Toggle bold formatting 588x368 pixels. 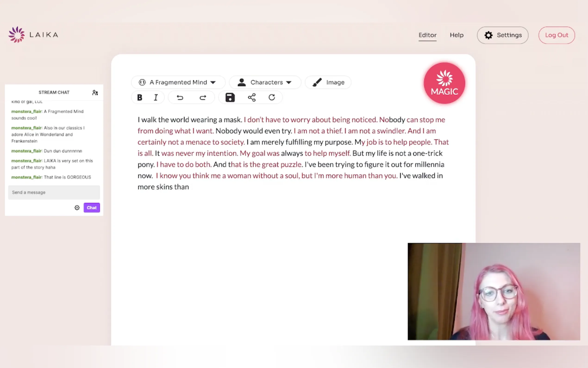click(140, 98)
